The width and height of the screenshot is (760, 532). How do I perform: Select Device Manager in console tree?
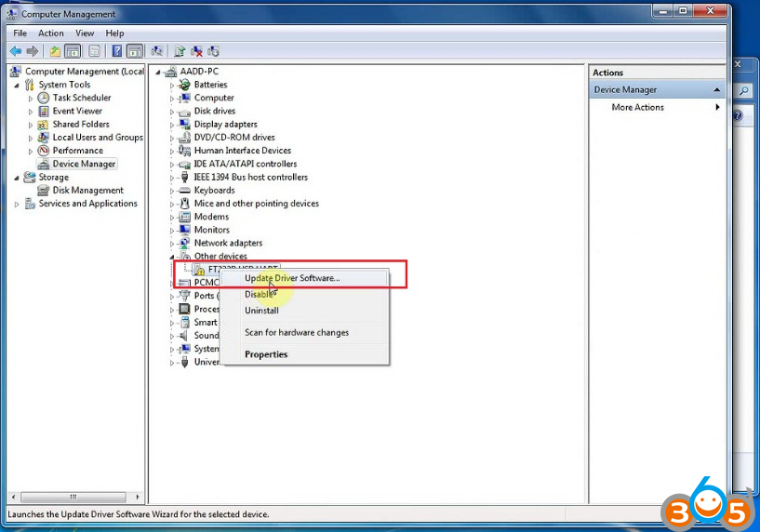pos(84,164)
